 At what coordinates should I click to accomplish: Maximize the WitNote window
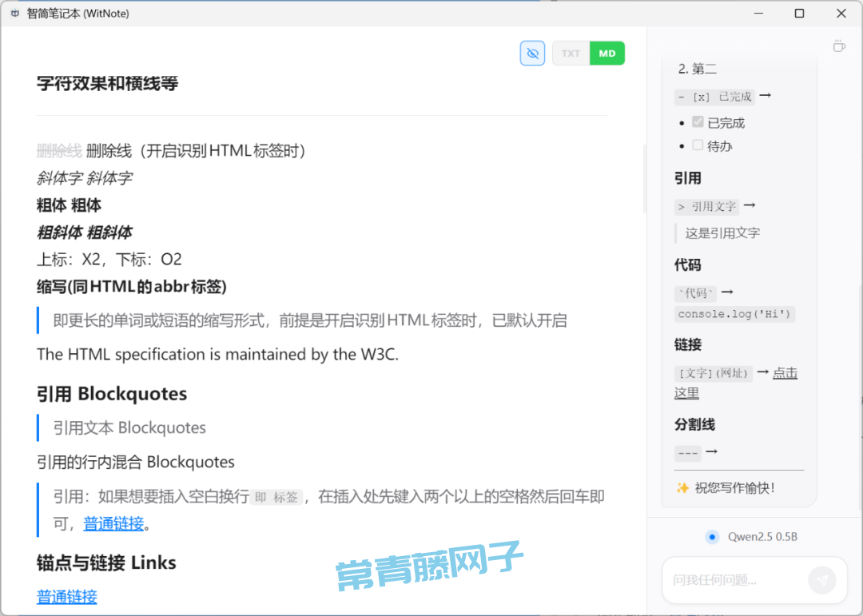click(x=799, y=14)
